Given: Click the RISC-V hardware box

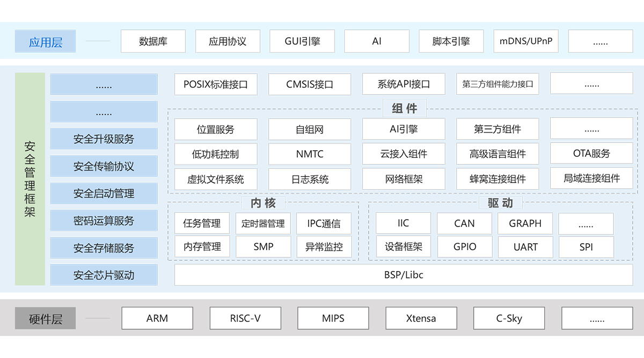Looking at the screenshot, I should pos(245,318).
